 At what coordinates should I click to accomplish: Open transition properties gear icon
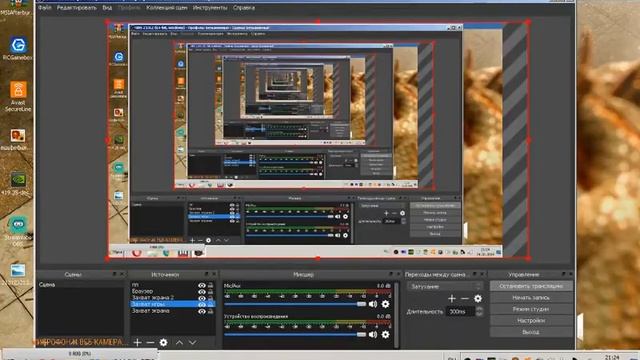click(478, 299)
